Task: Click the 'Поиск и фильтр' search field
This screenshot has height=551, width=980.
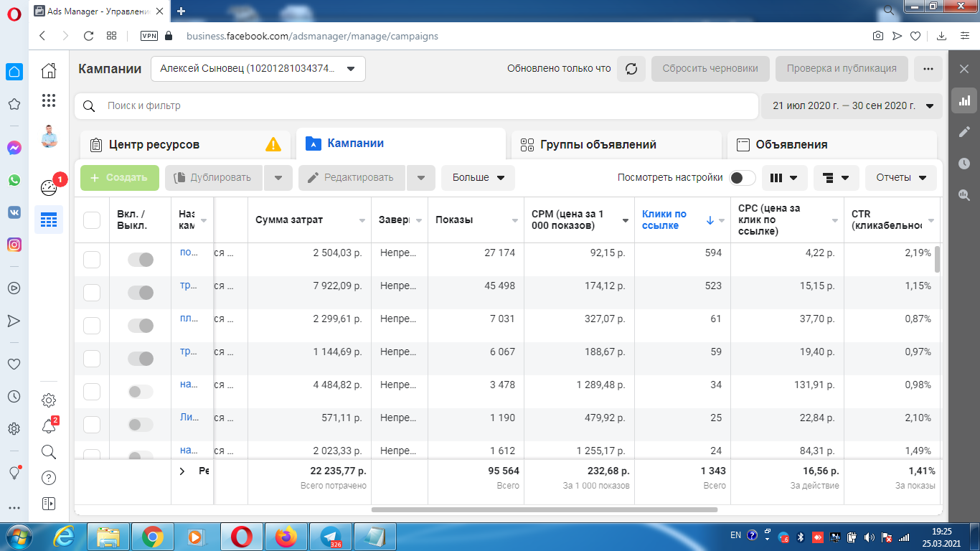Action: 416,105
